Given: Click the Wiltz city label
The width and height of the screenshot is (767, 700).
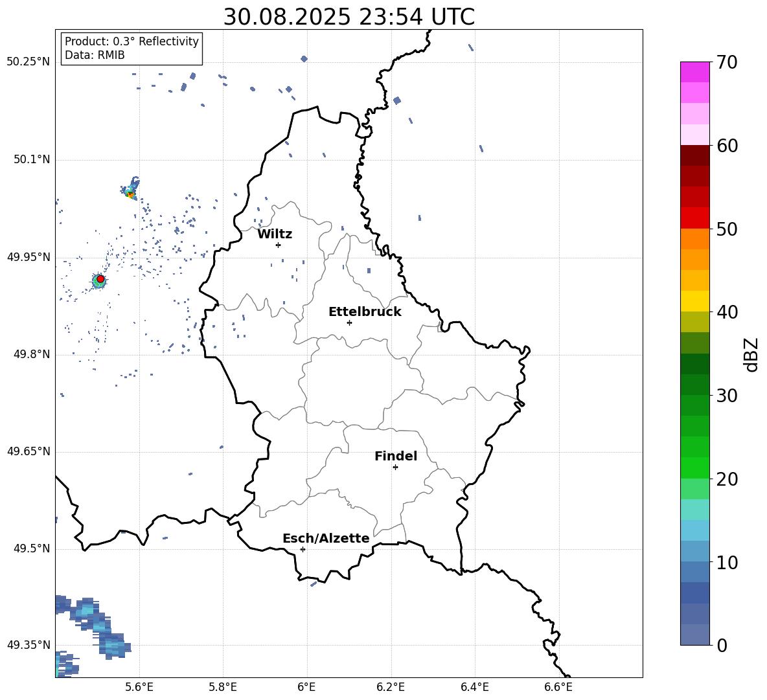Looking at the screenshot, I should pyautogui.click(x=275, y=234).
